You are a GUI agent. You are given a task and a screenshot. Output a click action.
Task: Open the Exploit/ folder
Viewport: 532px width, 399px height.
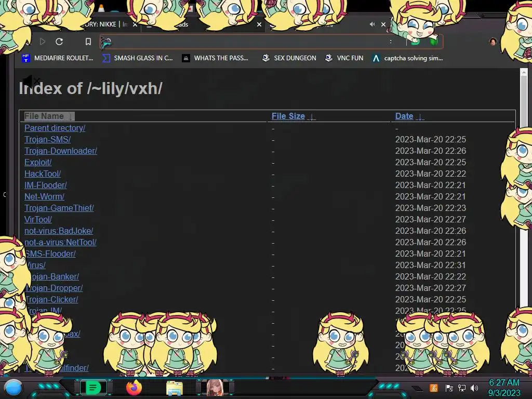pyautogui.click(x=38, y=162)
